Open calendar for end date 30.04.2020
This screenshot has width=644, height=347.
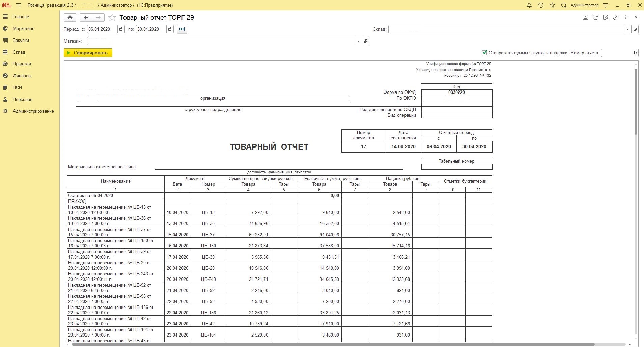(170, 29)
